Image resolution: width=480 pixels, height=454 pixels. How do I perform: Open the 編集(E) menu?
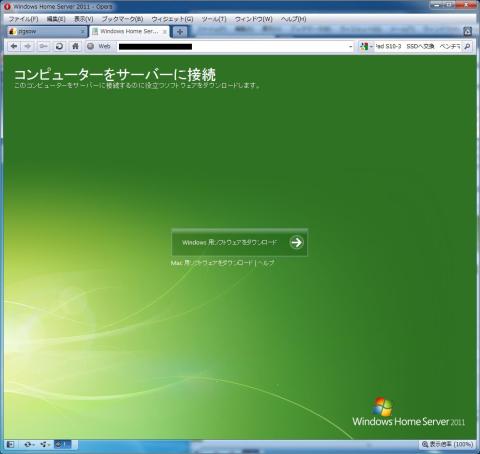coord(56,19)
